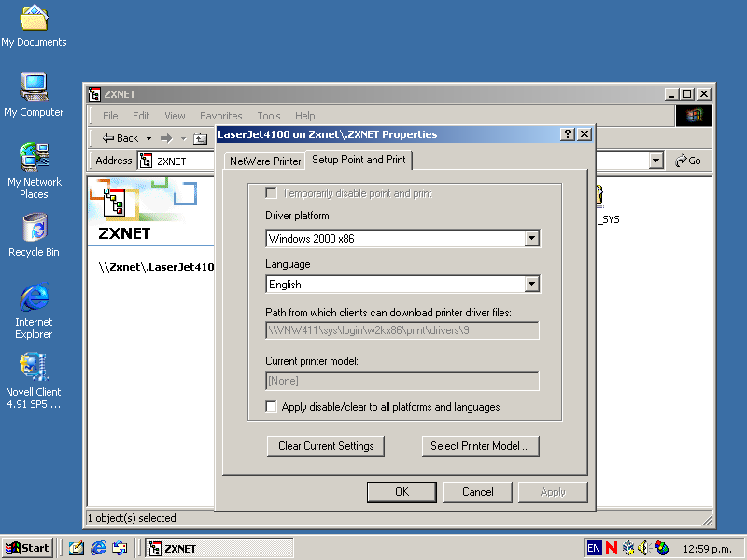Click the Language label in the dialog

tap(288, 264)
